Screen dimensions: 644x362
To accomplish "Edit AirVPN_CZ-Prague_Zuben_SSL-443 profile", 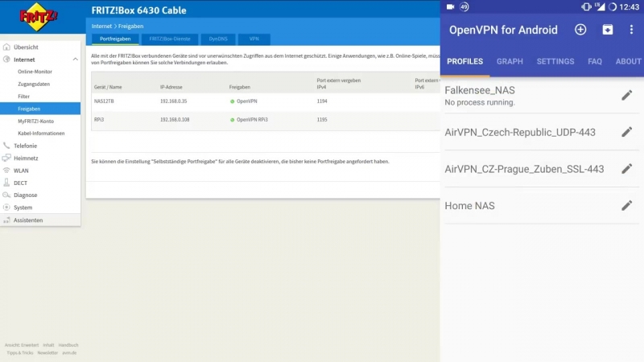I will click(x=626, y=169).
